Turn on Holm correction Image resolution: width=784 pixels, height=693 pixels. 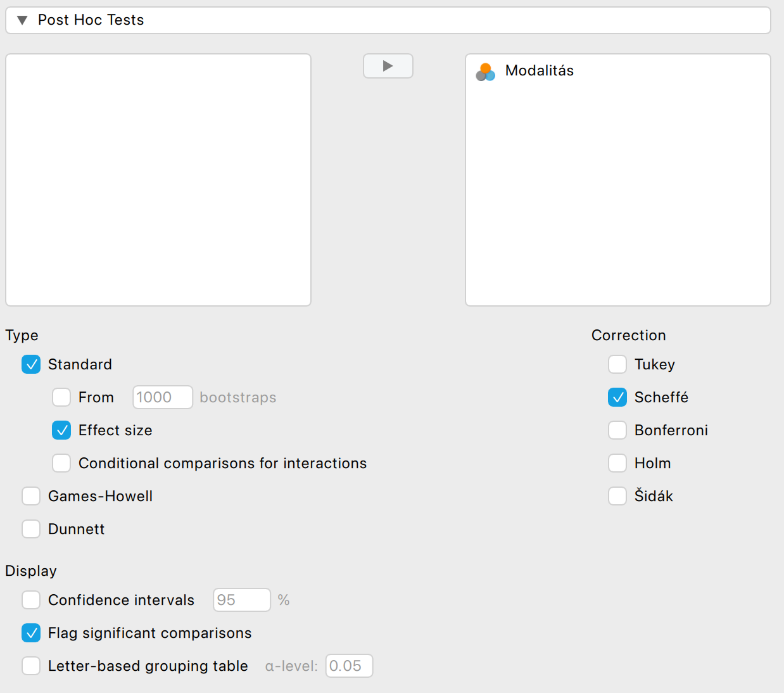pyautogui.click(x=617, y=463)
